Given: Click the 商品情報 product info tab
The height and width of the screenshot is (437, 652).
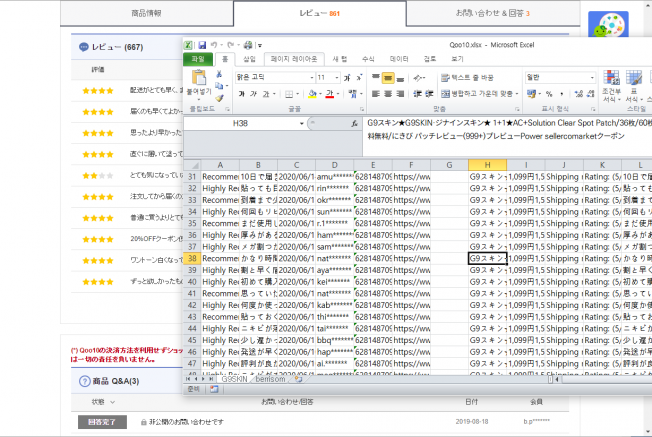Looking at the screenshot, I should pyautogui.click(x=147, y=13).
